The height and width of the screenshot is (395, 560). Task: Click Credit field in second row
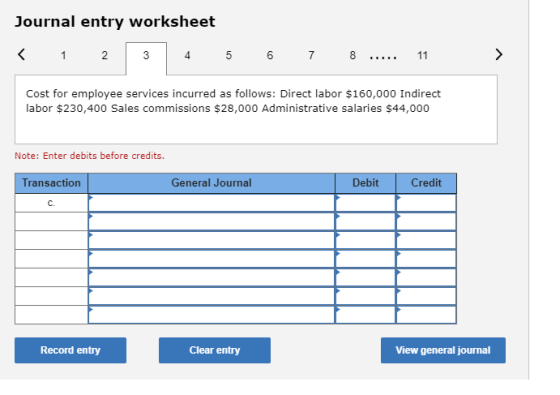point(426,221)
